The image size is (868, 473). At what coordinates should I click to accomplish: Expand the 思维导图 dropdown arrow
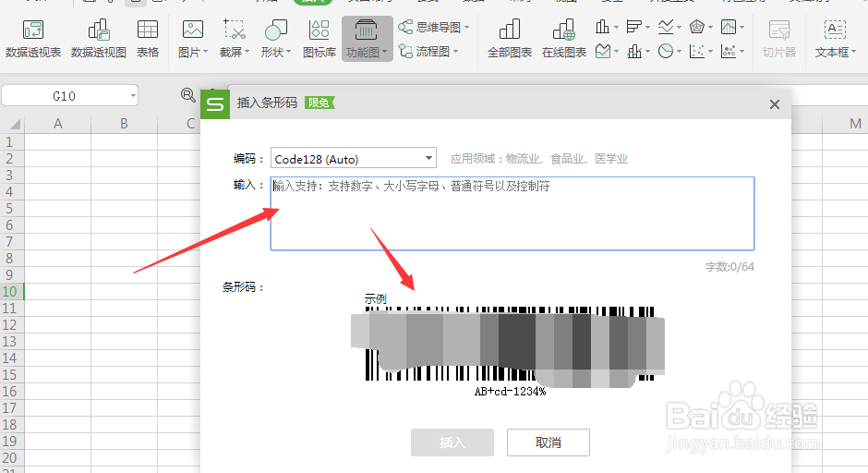(x=466, y=27)
